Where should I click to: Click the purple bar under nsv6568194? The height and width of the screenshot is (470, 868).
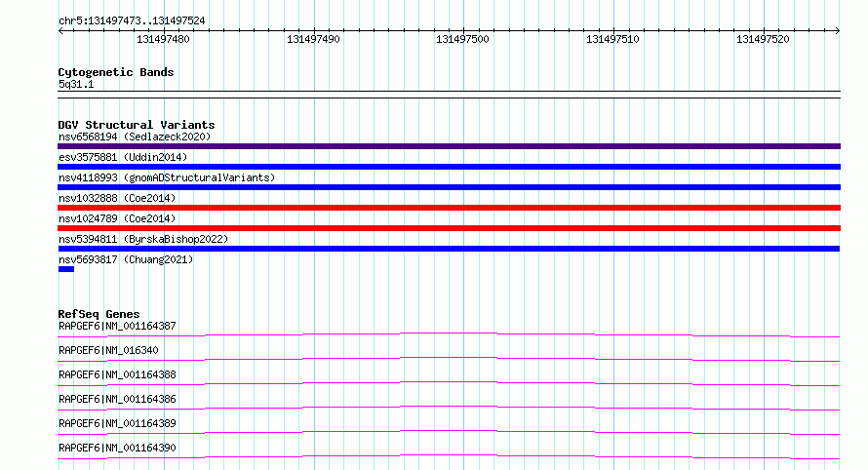449,146
